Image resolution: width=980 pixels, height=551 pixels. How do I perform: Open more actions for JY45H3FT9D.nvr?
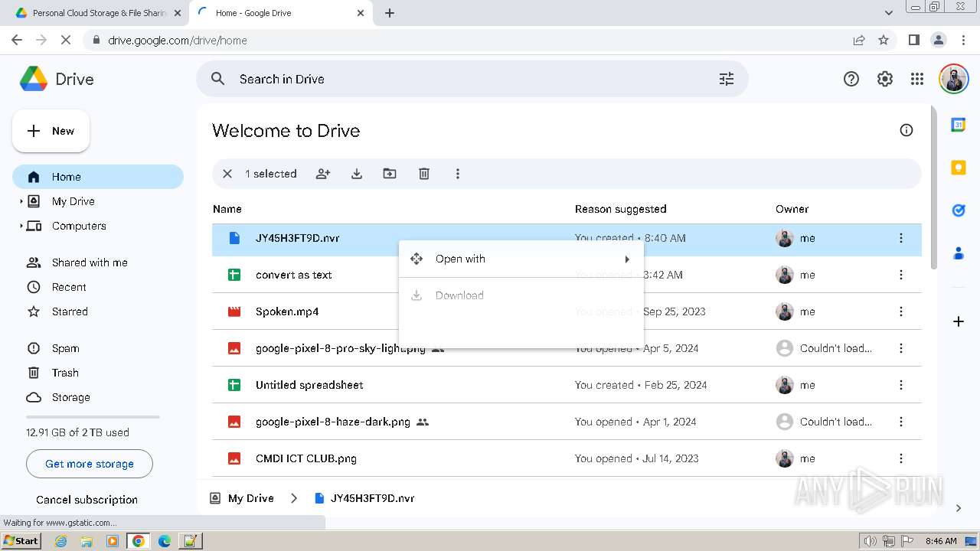[901, 238]
